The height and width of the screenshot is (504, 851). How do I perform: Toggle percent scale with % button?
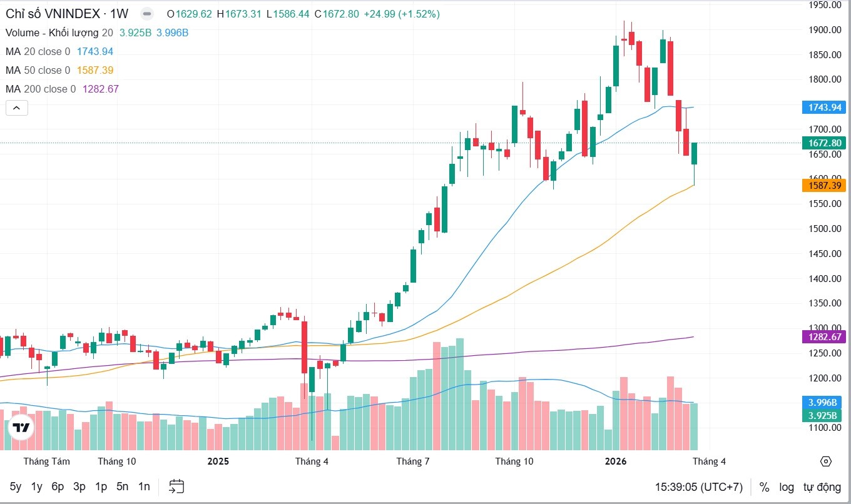point(764,486)
